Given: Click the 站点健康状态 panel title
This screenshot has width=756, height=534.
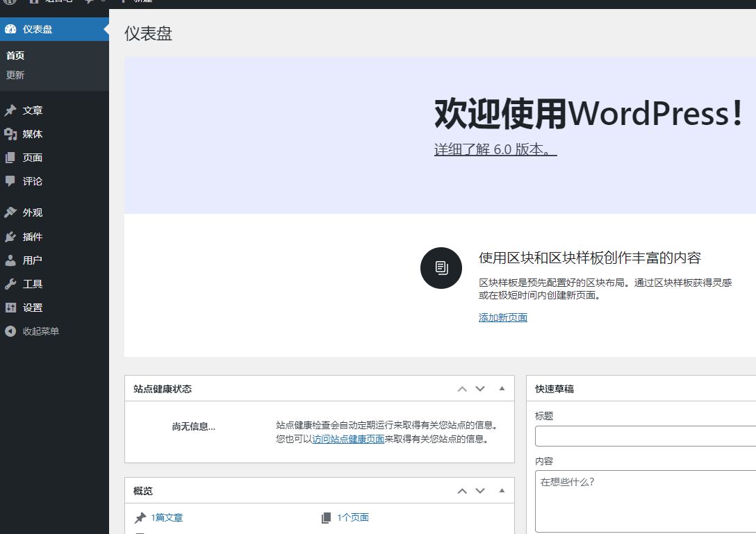Looking at the screenshot, I should [163, 389].
